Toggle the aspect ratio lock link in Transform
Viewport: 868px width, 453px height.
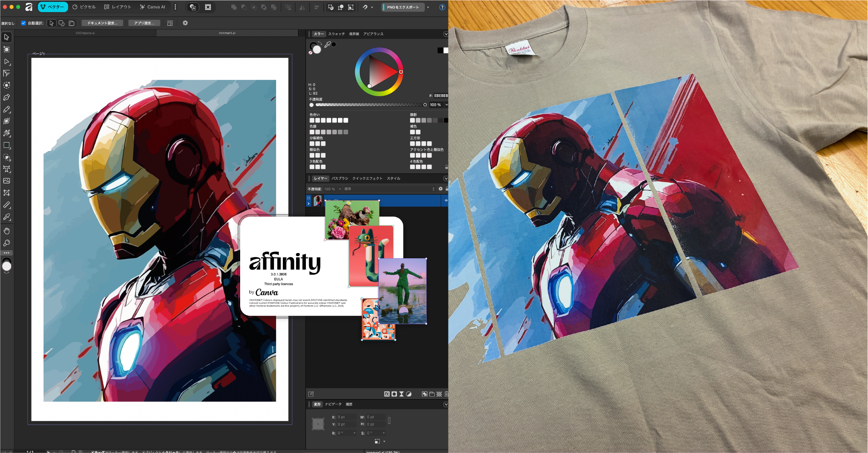click(x=389, y=421)
